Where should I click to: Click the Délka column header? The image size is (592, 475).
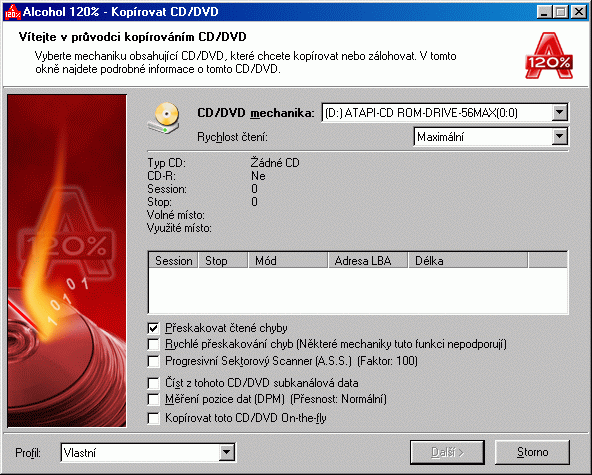pos(468,261)
